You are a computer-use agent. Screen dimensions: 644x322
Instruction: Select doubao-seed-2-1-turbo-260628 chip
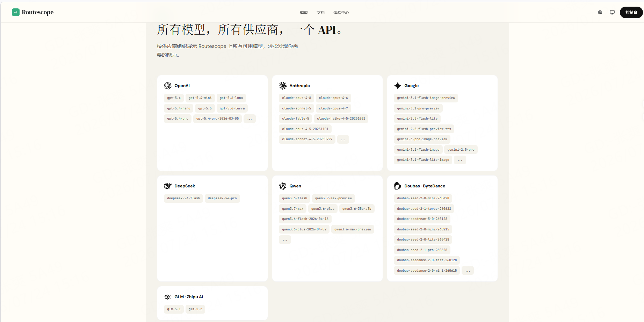(x=424, y=209)
